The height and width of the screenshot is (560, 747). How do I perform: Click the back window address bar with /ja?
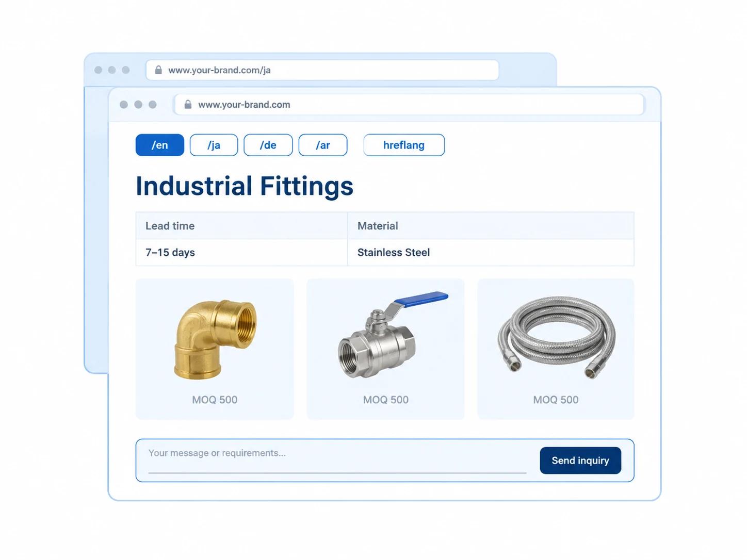322,70
